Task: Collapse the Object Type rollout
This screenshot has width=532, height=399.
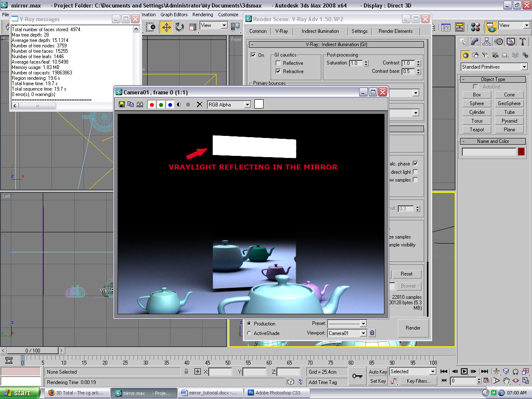Action: (493, 79)
